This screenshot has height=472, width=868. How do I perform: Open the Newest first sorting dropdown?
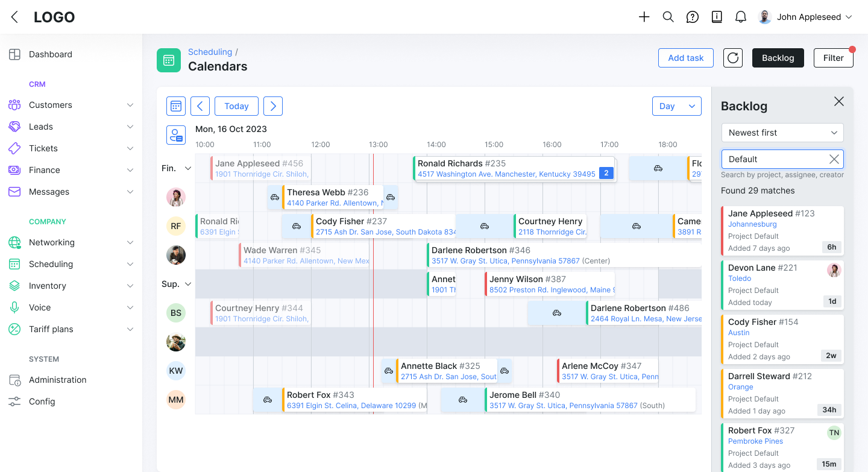pyautogui.click(x=782, y=132)
